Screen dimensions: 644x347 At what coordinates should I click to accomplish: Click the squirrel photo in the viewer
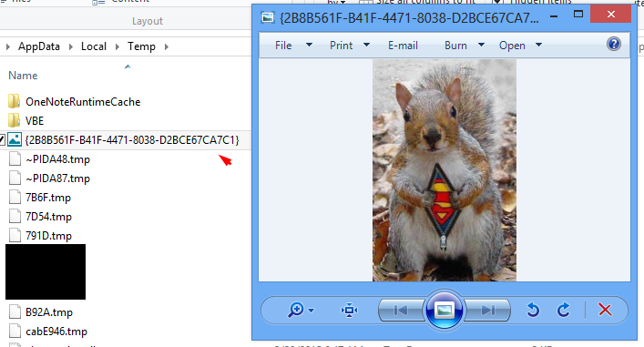(x=445, y=170)
